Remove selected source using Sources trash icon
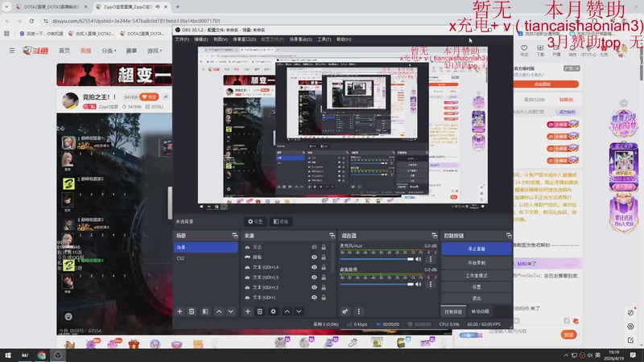The height and width of the screenshot is (362, 644). coord(259,311)
